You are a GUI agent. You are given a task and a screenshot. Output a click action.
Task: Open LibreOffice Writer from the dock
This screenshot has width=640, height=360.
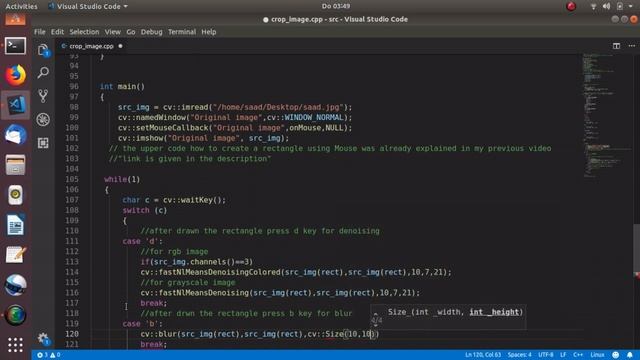pos(16,225)
